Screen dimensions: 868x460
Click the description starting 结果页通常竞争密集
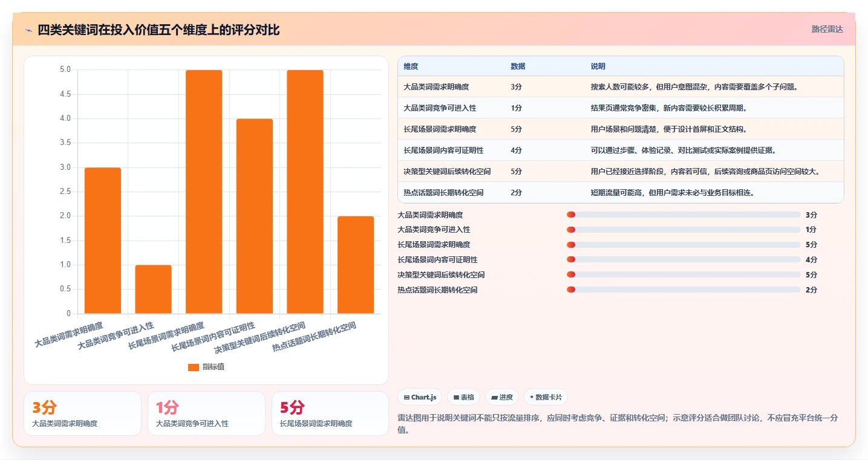671,108
